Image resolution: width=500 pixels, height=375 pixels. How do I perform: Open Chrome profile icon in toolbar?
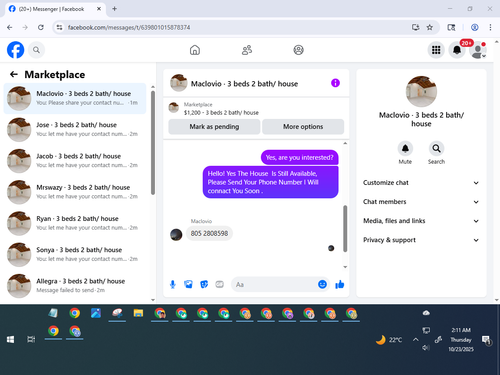tap(475, 27)
